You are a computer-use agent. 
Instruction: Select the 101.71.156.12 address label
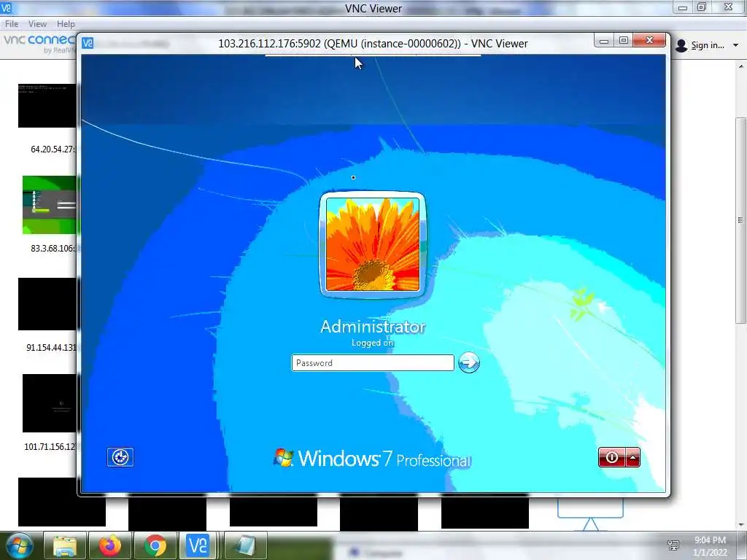point(50,447)
